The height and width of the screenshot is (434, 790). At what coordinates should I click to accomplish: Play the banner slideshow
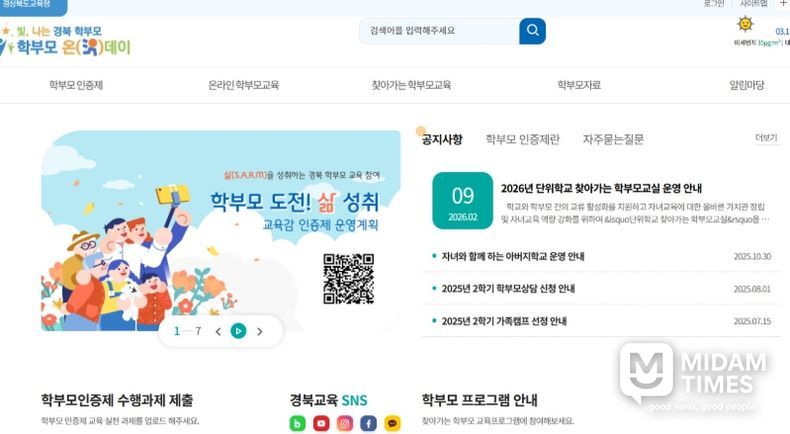(238, 331)
